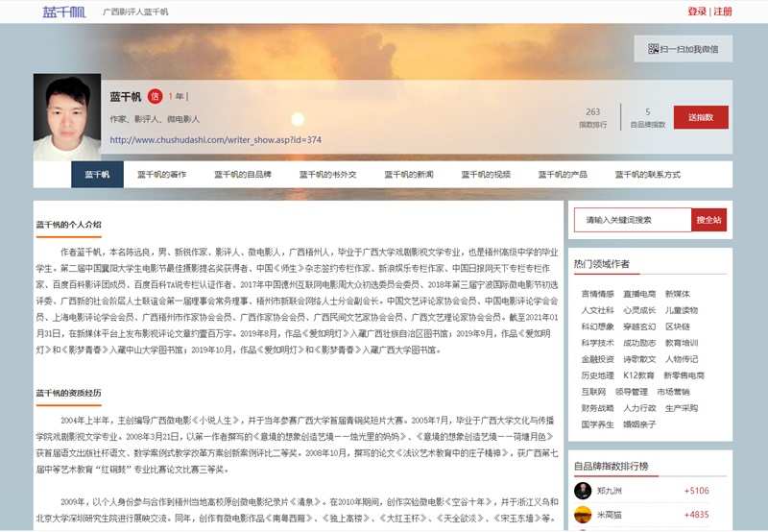Click the author profile photo
Viewport: 768px width, 532px height.
67,117
